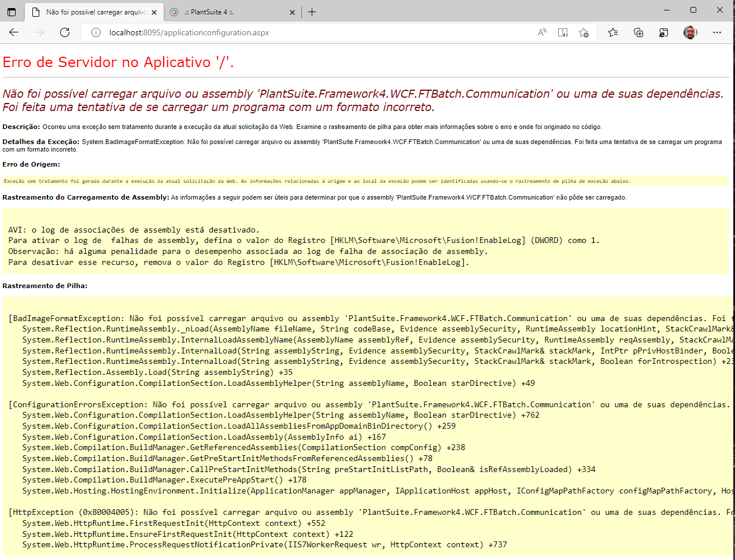
Task: Open the user profile avatar
Action: point(690,32)
